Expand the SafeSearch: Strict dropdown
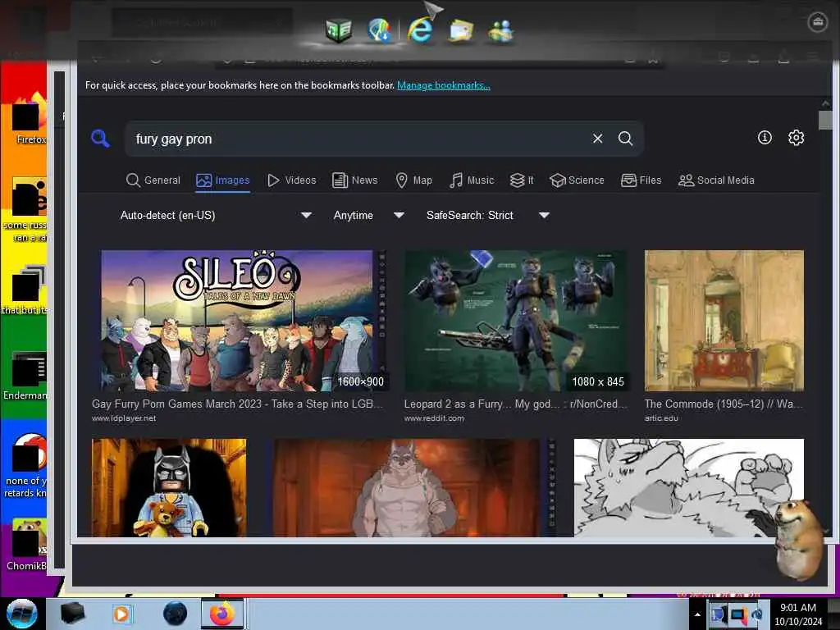The width and height of the screenshot is (840, 630). click(488, 216)
